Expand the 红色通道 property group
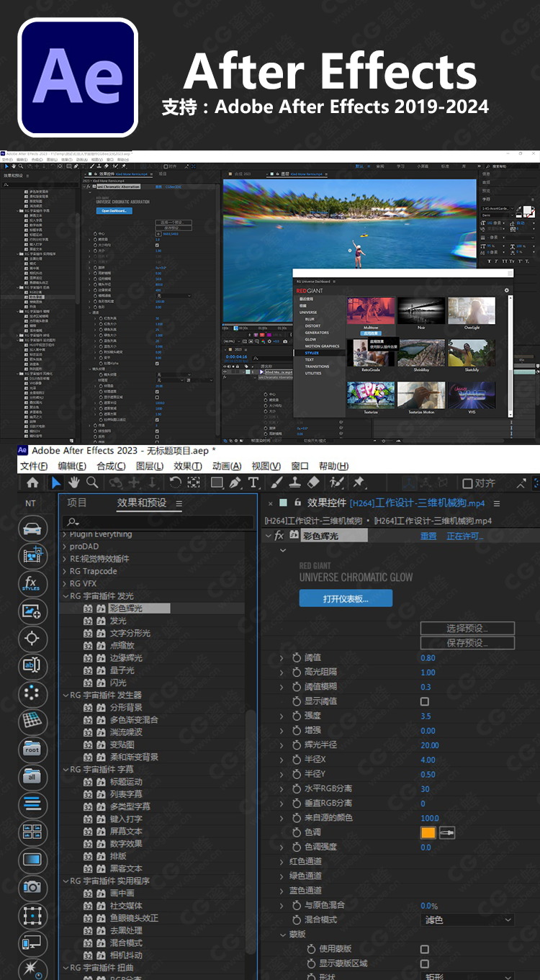Screen dimensions: 540x980 [282, 861]
